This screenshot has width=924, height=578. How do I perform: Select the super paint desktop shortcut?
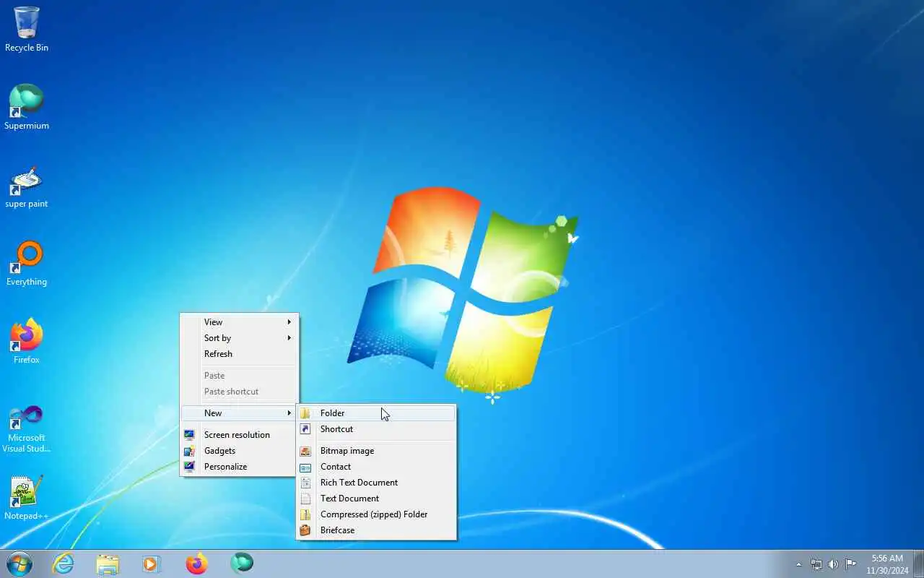click(x=27, y=186)
